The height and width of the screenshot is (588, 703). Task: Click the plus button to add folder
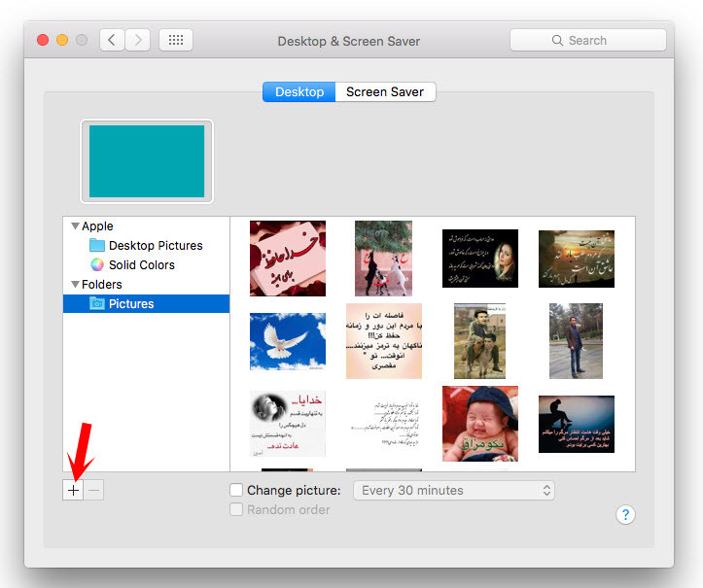pyautogui.click(x=74, y=491)
